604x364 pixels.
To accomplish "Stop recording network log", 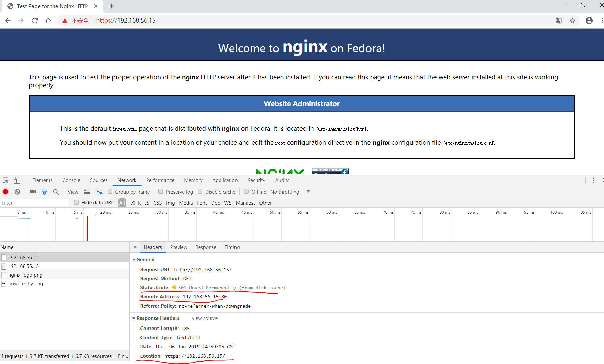I will [6, 192].
